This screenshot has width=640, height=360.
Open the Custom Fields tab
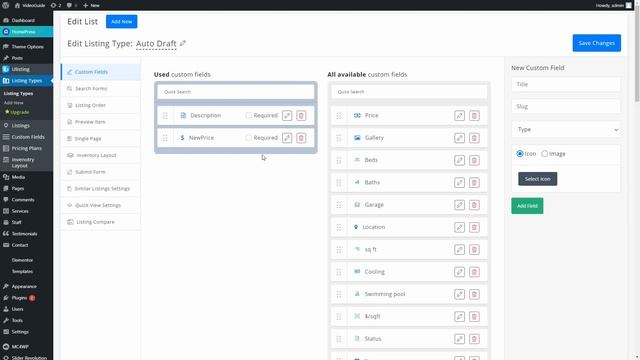(101, 72)
